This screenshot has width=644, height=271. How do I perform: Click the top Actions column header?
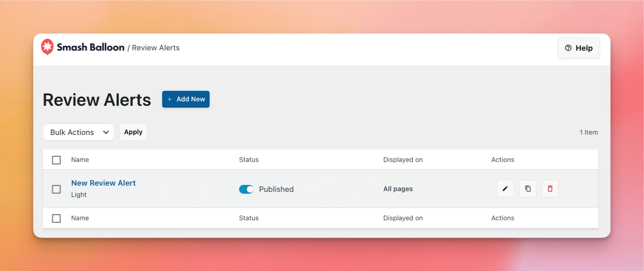point(502,160)
